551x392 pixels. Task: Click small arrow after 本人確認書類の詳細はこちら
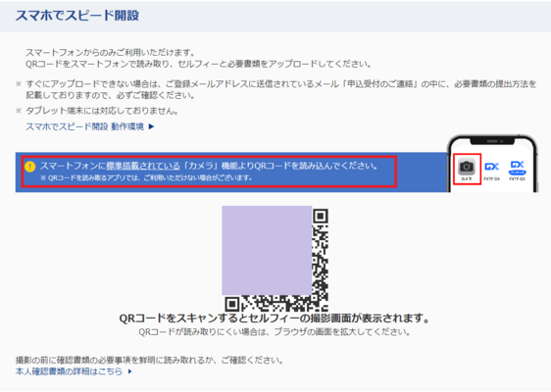[129, 371]
